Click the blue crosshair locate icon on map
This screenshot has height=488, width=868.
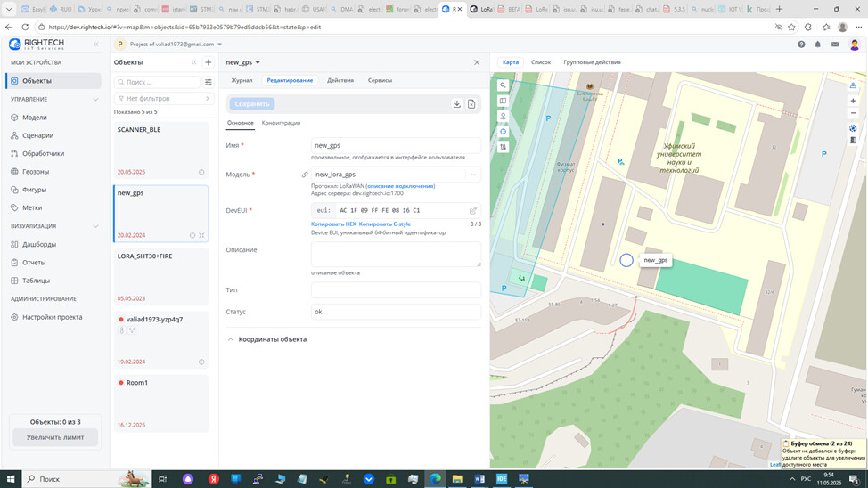point(503,132)
